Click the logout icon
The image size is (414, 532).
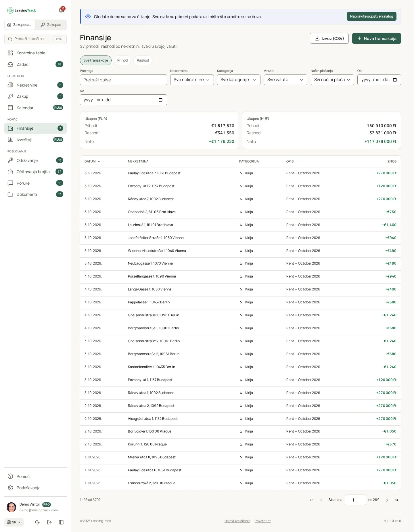pyautogui.click(x=49, y=522)
